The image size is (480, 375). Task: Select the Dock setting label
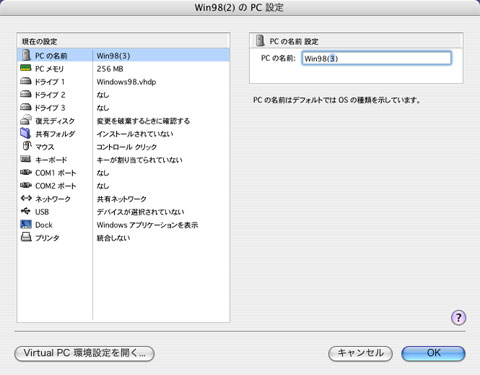click(44, 225)
